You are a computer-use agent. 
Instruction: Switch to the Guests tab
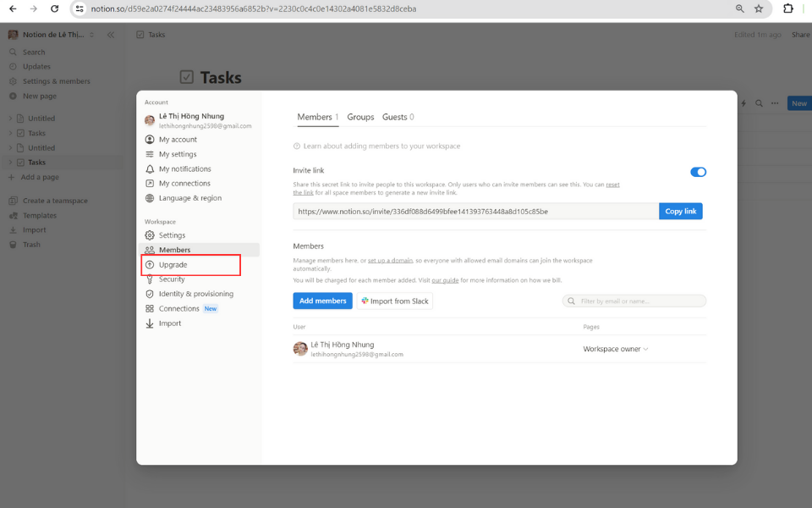398,117
